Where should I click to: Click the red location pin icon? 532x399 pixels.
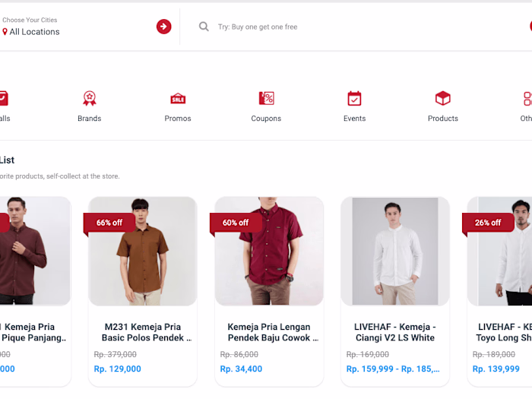tap(5, 32)
